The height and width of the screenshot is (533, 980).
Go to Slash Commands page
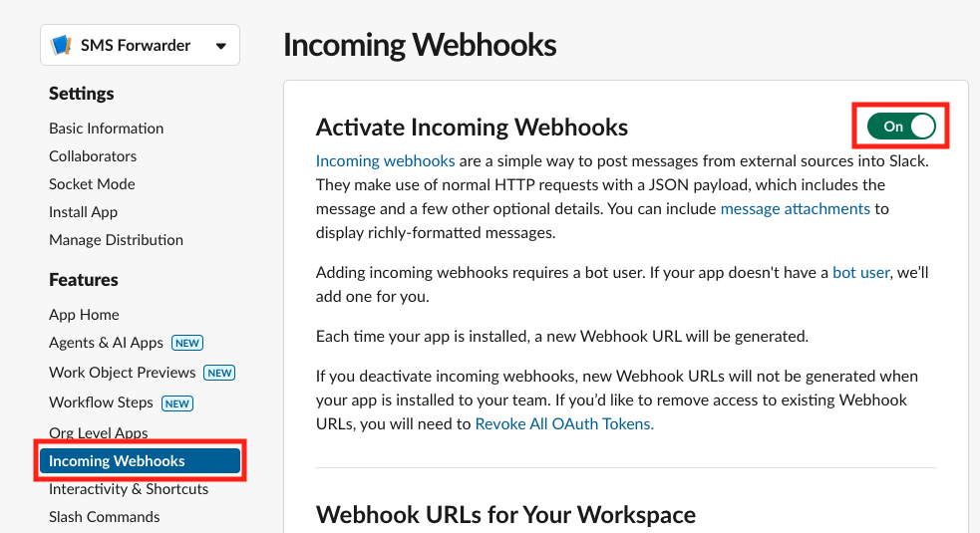coord(105,517)
